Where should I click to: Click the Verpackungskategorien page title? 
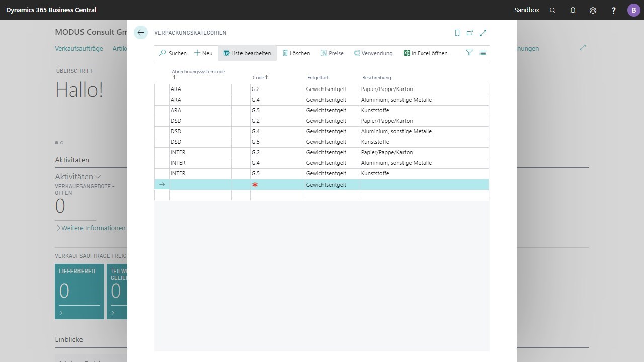click(x=191, y=33)
